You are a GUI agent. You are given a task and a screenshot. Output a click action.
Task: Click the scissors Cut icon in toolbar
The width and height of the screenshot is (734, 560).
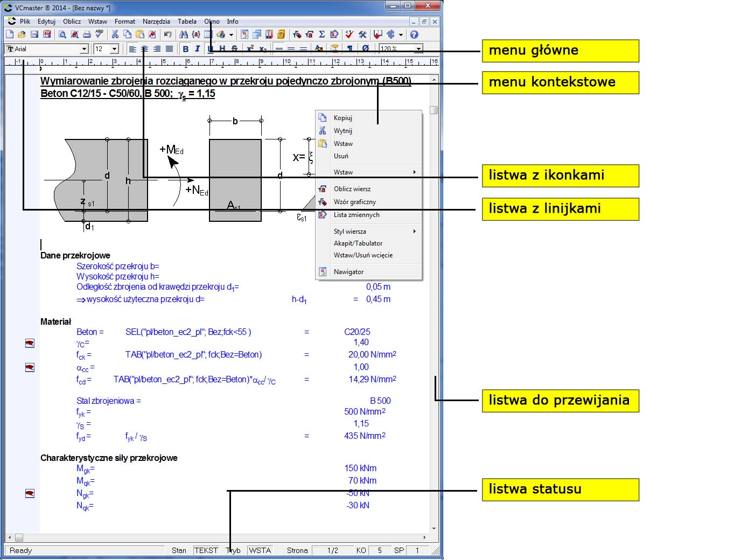click(115, 34)
